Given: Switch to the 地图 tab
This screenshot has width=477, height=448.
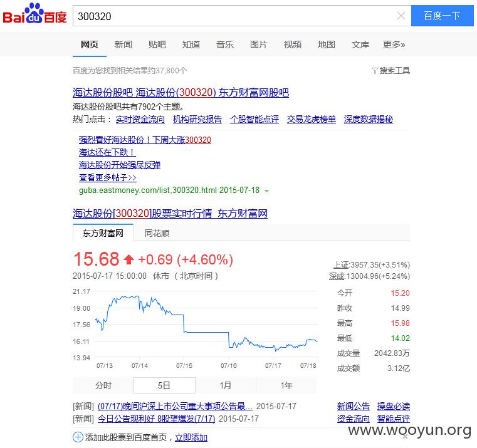Looking at the screenshot, I should tap(327, 44).
